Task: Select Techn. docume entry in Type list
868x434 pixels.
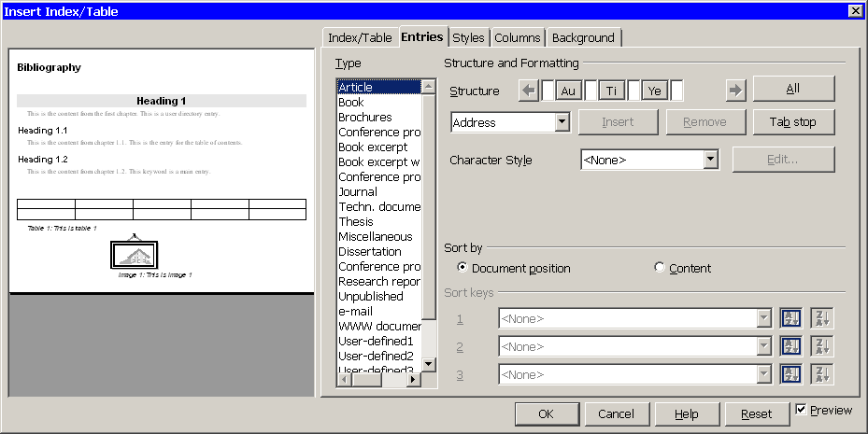Action: coord(379,207)
